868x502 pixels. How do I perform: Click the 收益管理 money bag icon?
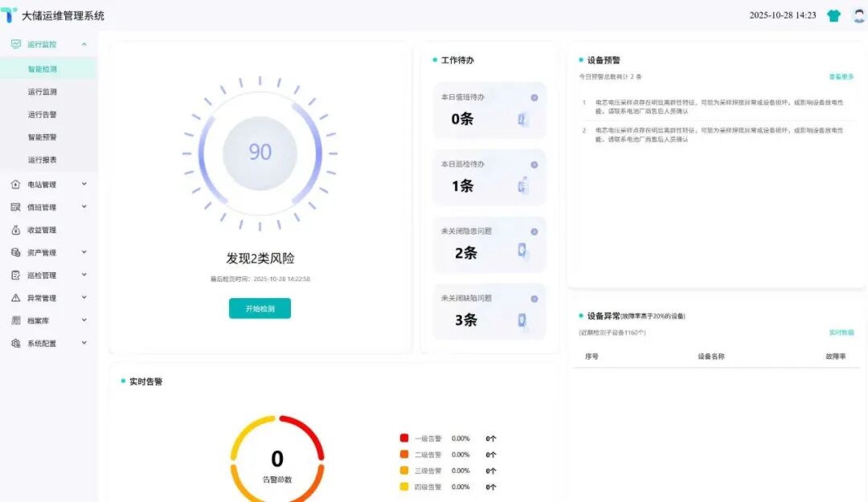tap(16, 230)
